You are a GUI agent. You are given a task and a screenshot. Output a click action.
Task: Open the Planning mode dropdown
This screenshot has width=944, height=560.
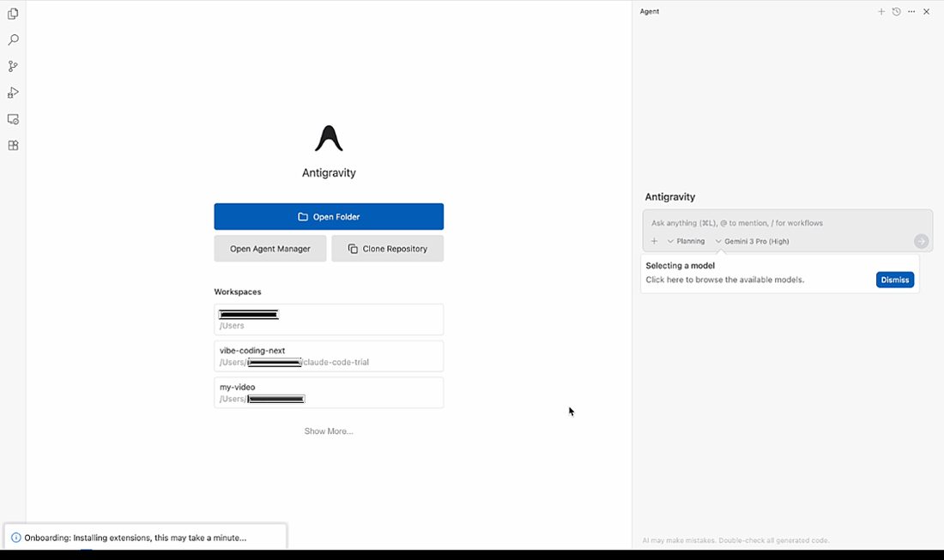point(686,241)
